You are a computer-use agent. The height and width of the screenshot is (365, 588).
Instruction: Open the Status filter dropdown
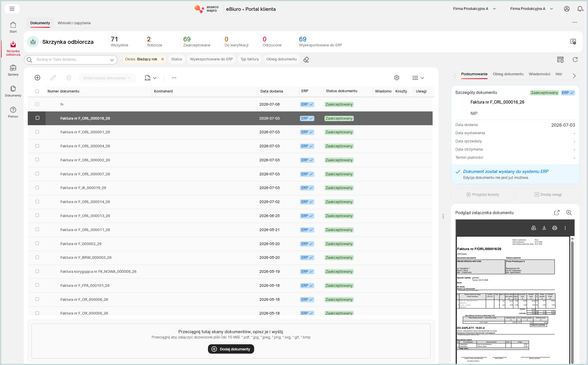click(177, 59)
